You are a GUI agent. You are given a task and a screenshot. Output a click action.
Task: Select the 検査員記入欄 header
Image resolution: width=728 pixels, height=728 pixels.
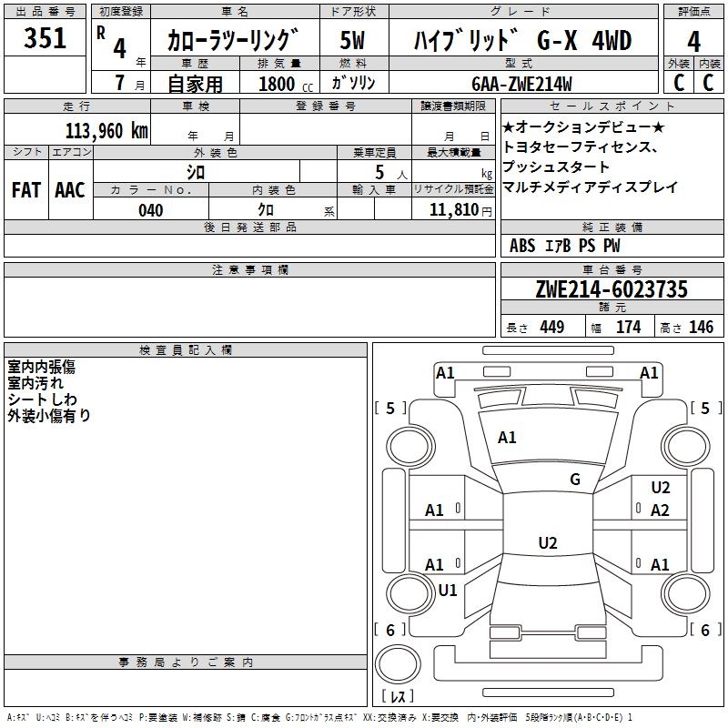[x=186, y=350]
